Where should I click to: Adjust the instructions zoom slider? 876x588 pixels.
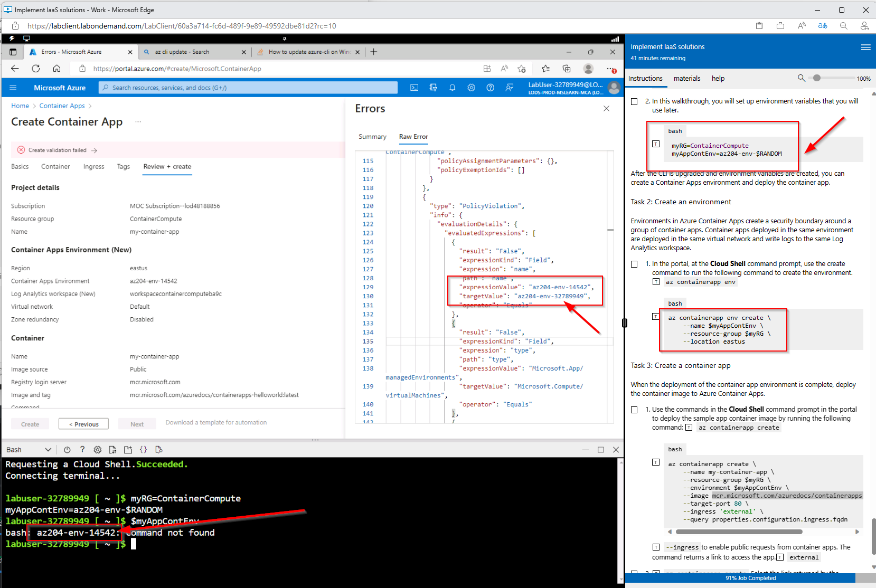tap(816, 78)
